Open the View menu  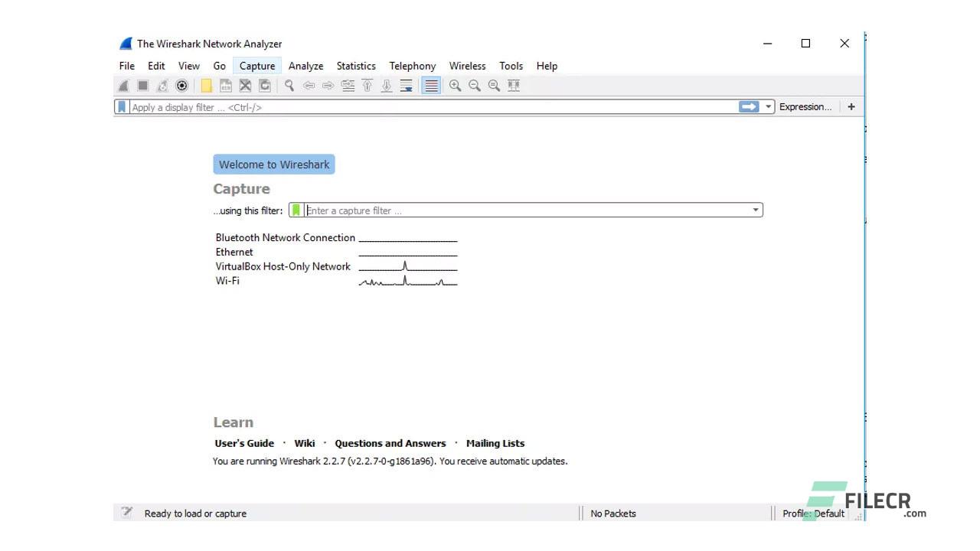coord(189,66)
